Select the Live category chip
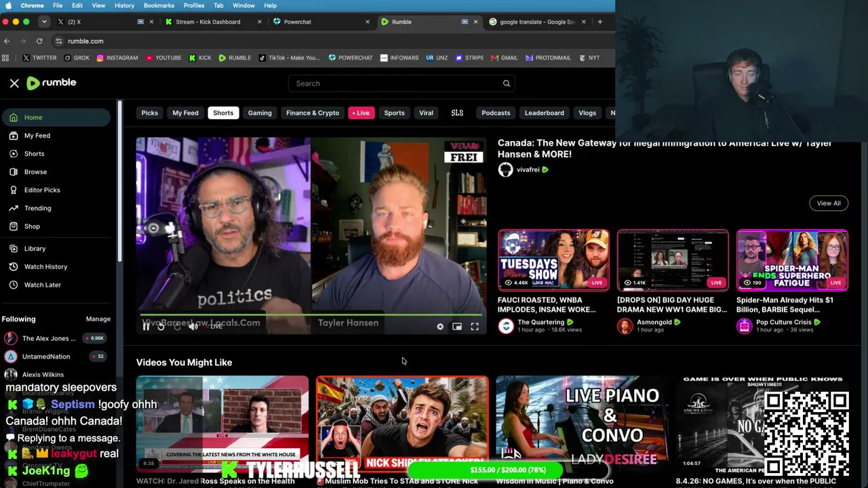868x488 pixels. point(361,113)
